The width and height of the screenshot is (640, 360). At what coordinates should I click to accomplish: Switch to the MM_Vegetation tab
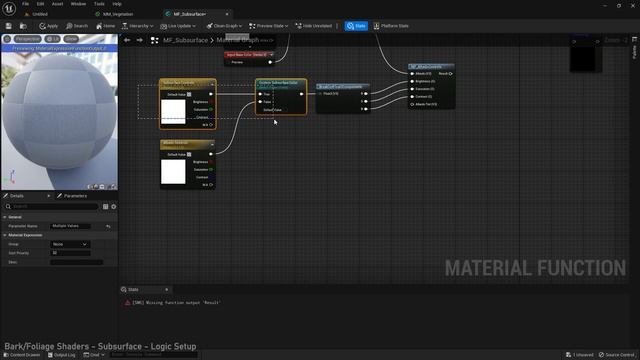coord(118,14)
